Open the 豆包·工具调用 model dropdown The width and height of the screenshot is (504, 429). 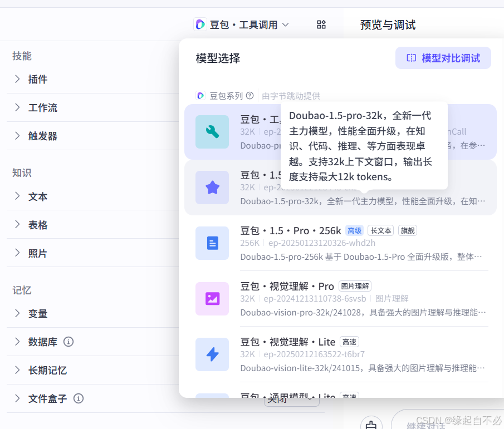[242, 24]
